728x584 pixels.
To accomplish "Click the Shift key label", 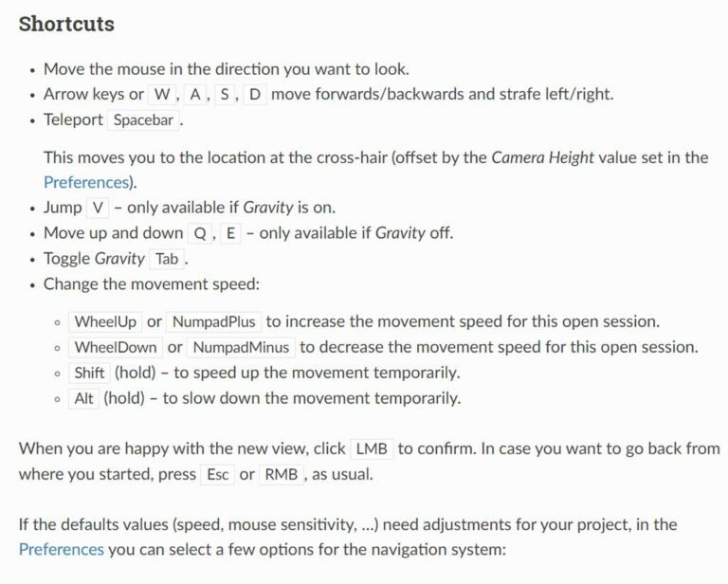I will coord(89,373).
